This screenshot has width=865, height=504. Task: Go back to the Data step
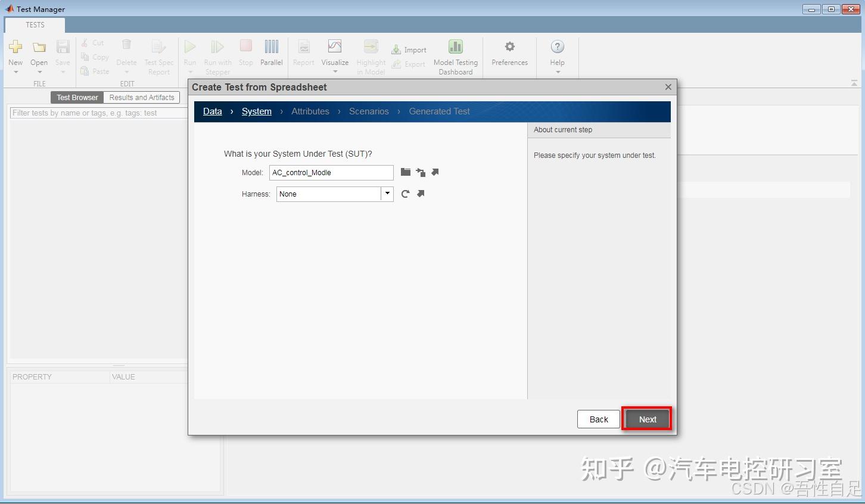click(212, 111)
